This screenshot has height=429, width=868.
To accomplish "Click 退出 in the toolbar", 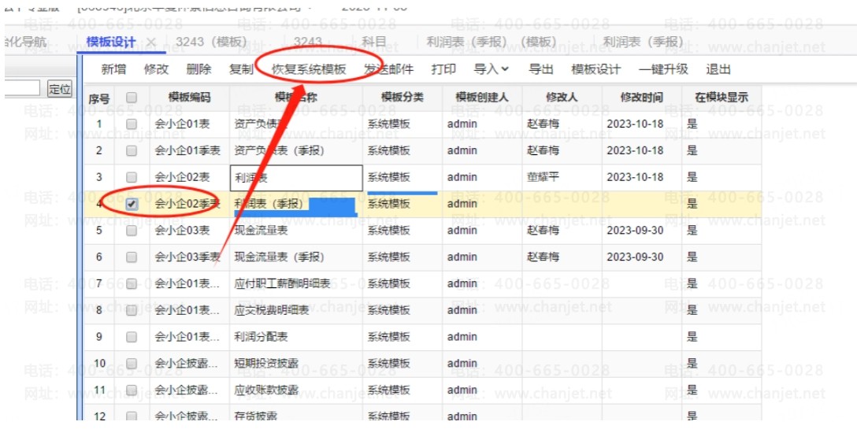I will (x=718, y=69).
